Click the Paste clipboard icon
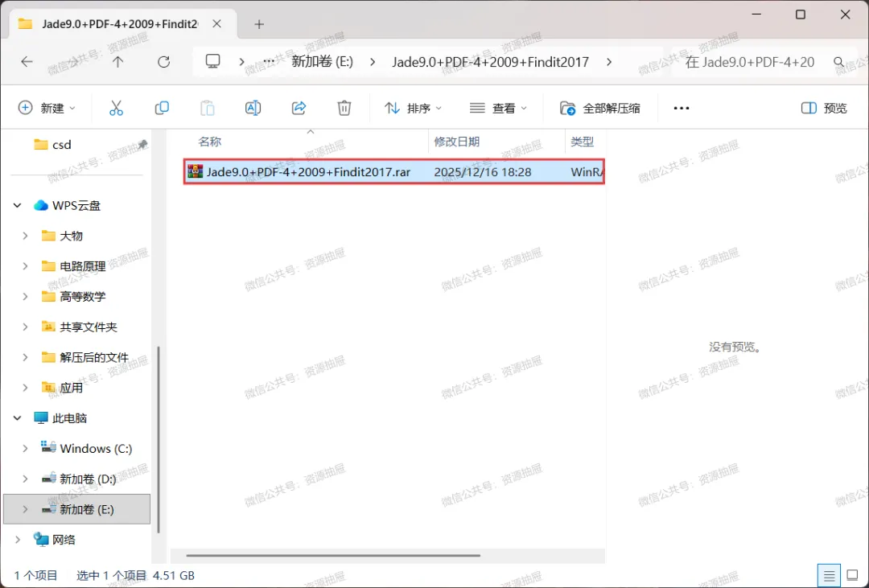The image size is (869, 588). pos(208,108)
